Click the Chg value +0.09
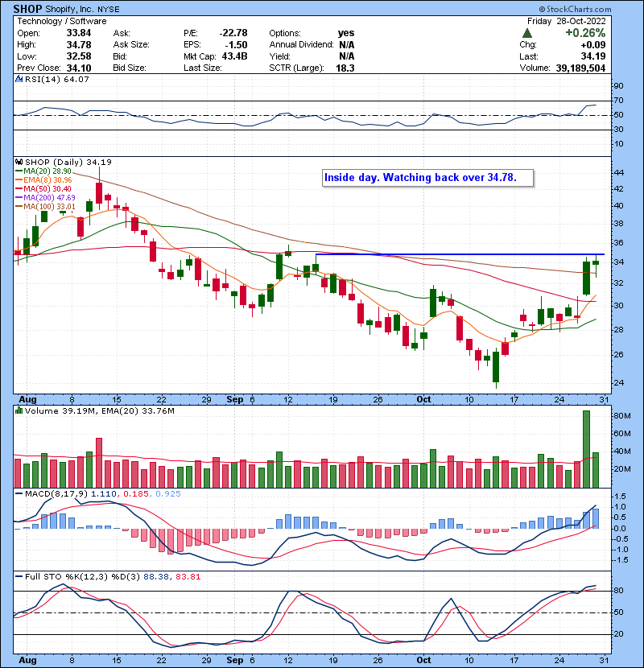The height and width of the screenshot is (668, 644). (592, 45)
